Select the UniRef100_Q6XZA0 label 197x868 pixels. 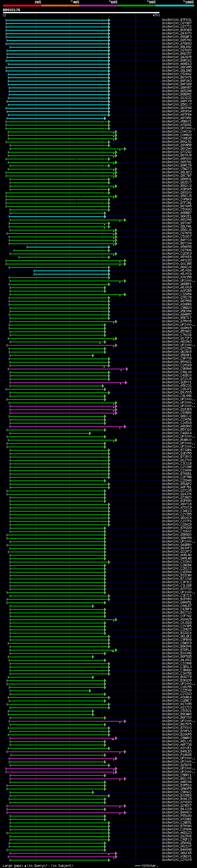(x=177, y=149)
